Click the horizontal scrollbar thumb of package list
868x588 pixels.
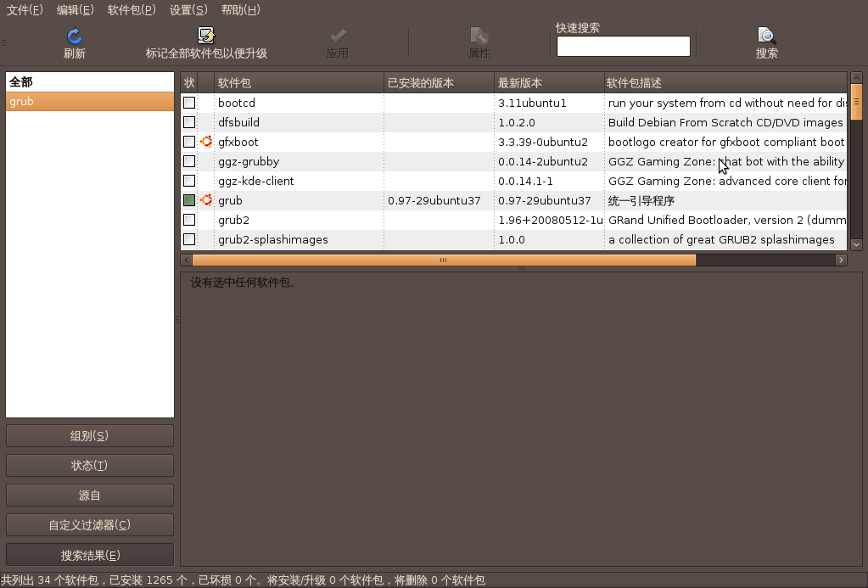444,260
